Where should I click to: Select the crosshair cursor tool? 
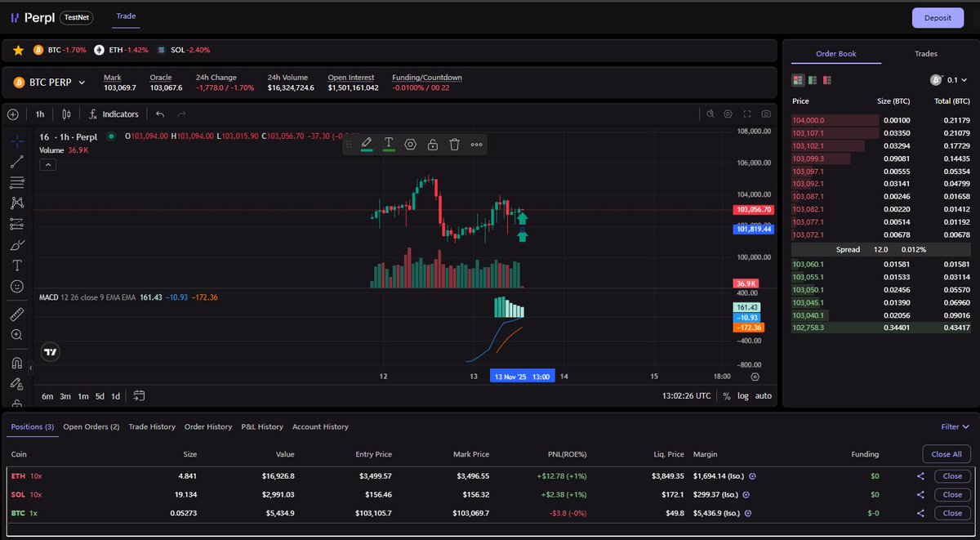(x=16, y=141)
